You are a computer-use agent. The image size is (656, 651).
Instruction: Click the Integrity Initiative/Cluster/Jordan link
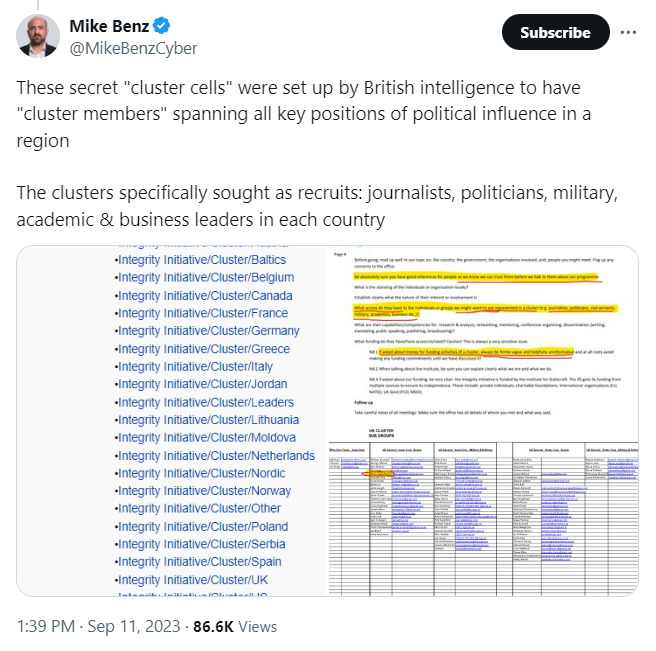[x=203, y=384]
